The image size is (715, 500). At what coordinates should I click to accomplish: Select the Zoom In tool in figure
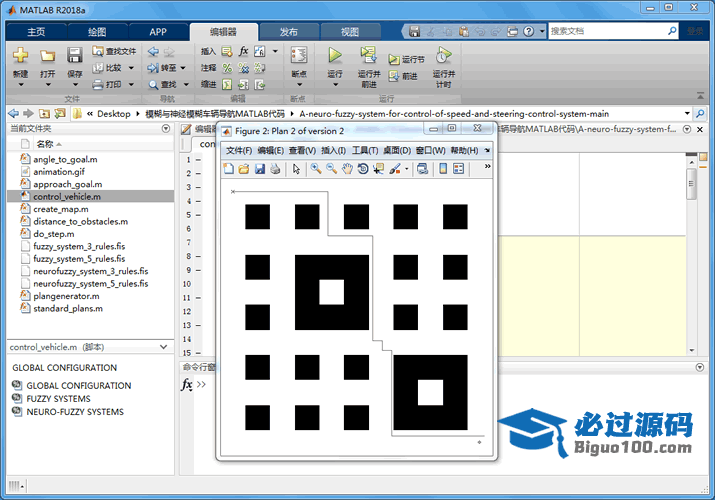pyautogui.click(x=316, y=169)
